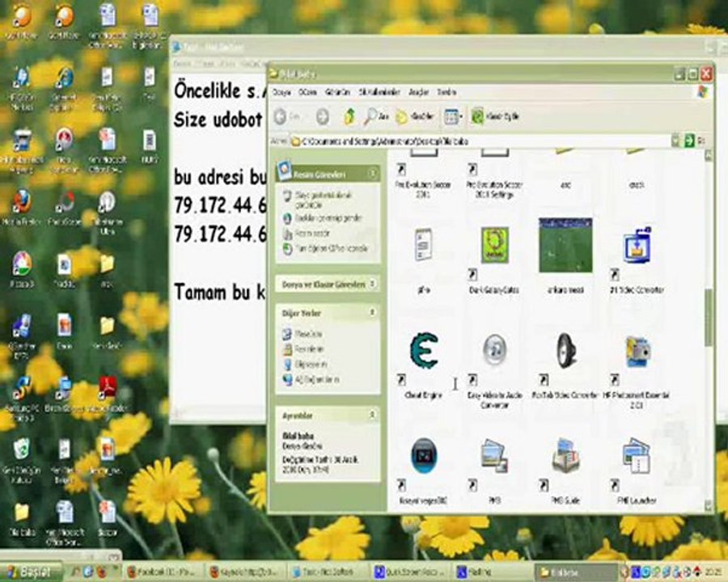Image resolution: width=728 pixels, height=582 pixels.
Task: Open HP Photosmart Essential camera icon
Action: tap(637, 352)
